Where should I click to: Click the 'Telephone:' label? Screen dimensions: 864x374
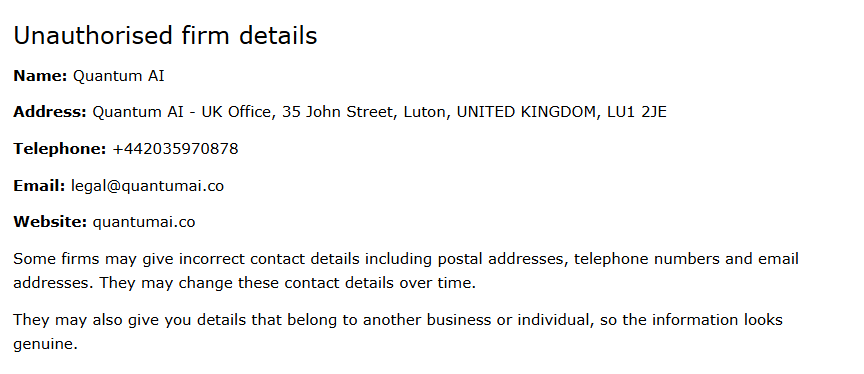[60, 149]
